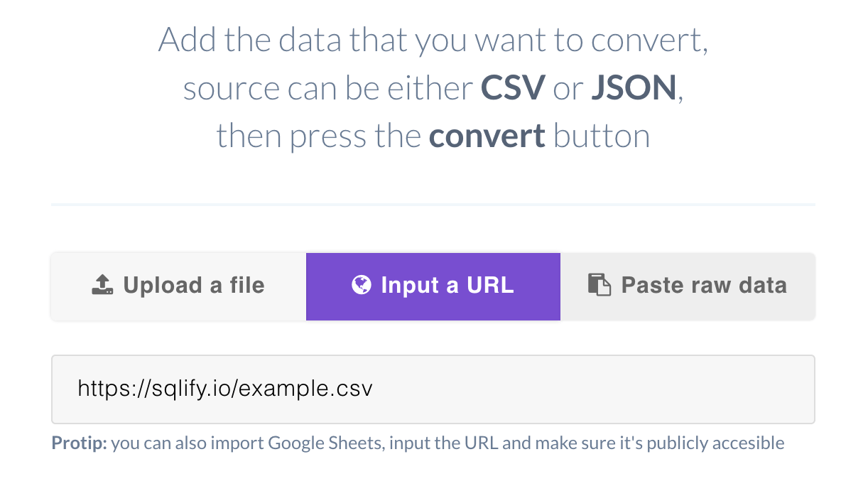Click the bold JSON word in heading
This screenshot has width=868, height=496.
tap(634, 88)
